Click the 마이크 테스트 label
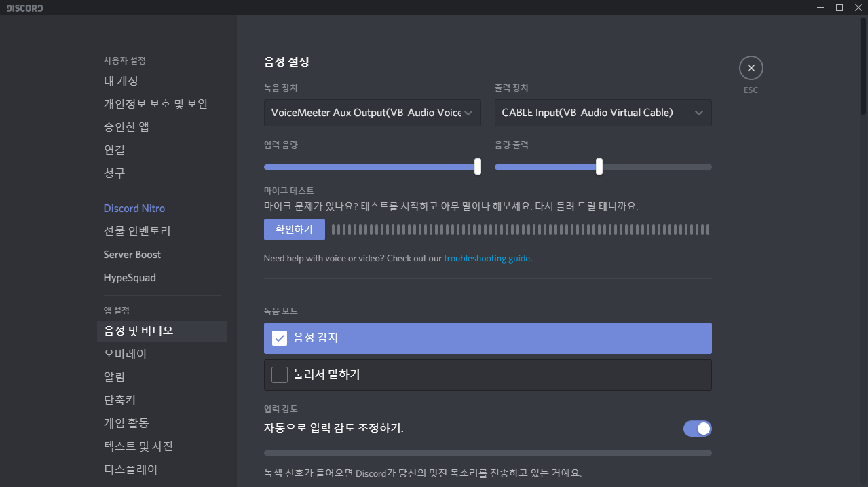868x487 pixels. [x=289, y=191]
